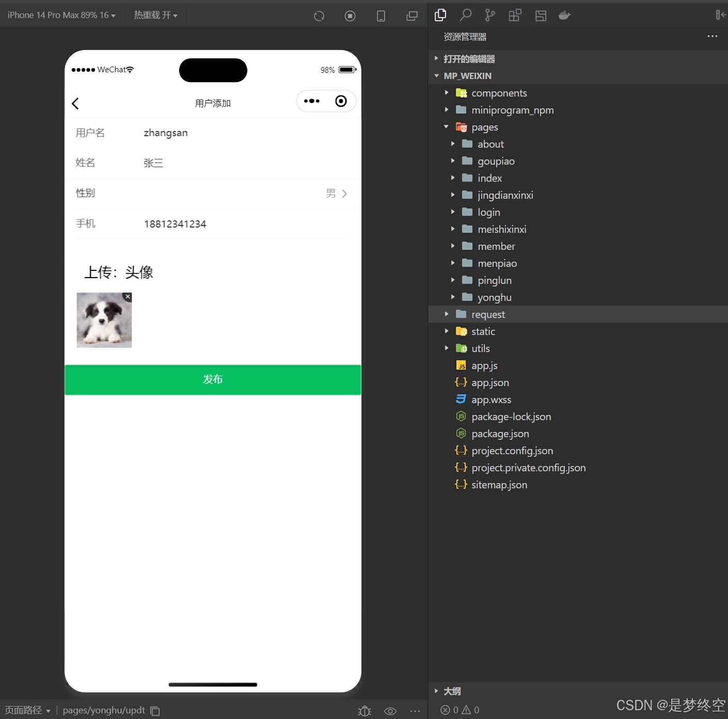Click the stop simulator icon
This screenshot has height=719, width=728.
350,16
